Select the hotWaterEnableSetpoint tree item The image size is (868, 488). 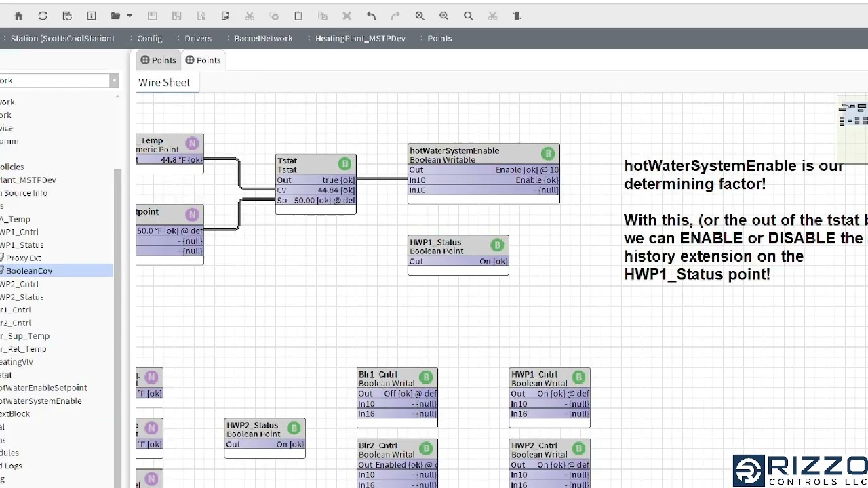click(43, 388)
